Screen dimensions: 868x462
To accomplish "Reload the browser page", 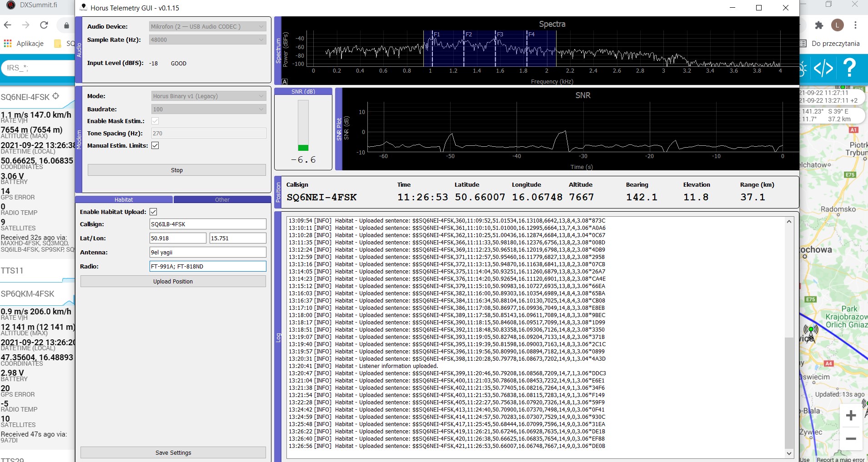I will point(44,25).
